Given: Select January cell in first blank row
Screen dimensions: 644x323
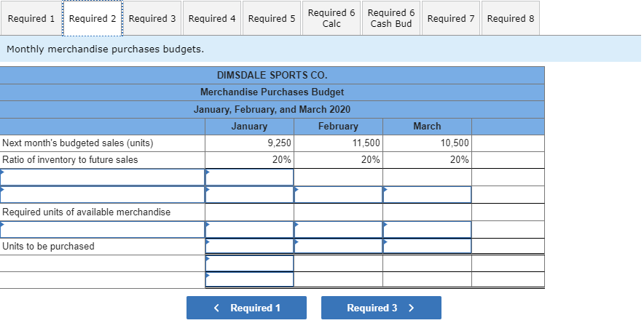Looking at the screenshot, I should point(249,177).
